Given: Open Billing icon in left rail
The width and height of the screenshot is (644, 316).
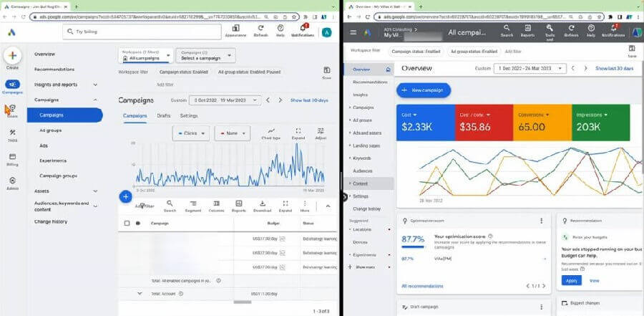Looking at the screenshot, I should coord(12,157).
